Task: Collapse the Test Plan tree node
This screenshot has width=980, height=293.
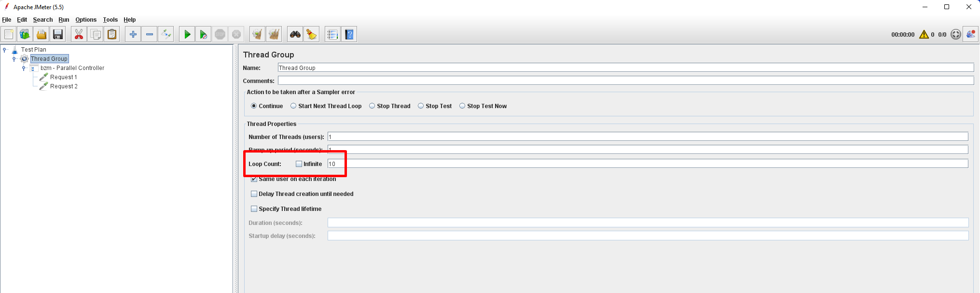Action: (5, 50)
